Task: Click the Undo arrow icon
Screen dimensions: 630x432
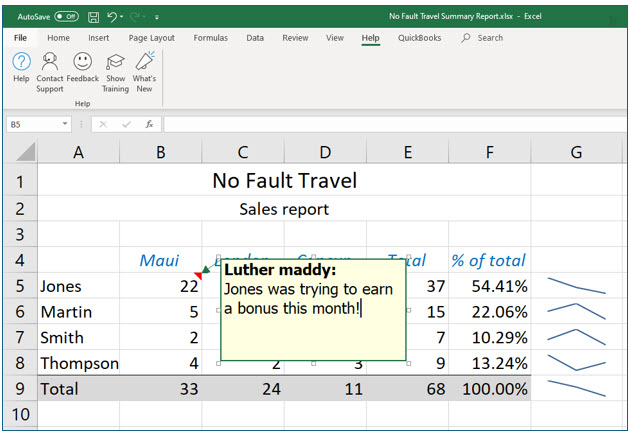Action: 112,16
